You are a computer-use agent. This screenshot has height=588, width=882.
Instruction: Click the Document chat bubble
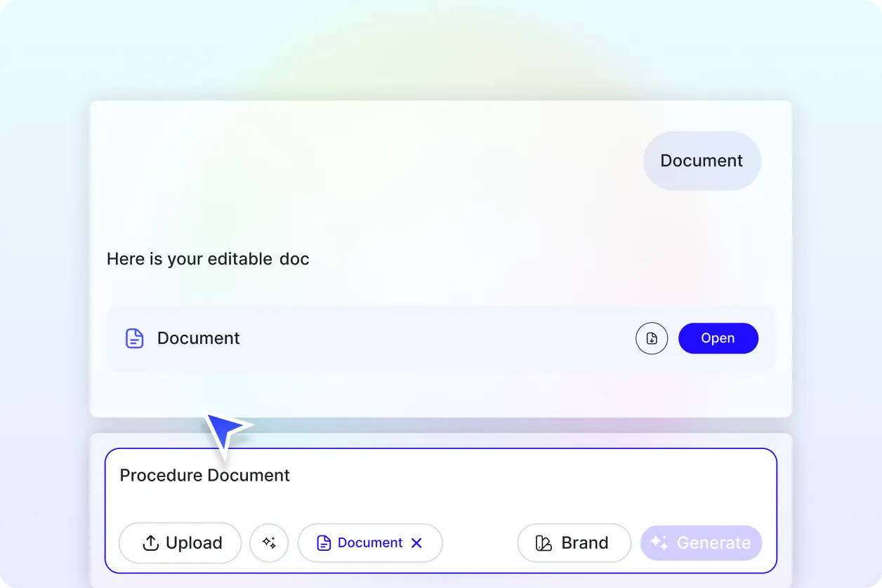[702, 161]
